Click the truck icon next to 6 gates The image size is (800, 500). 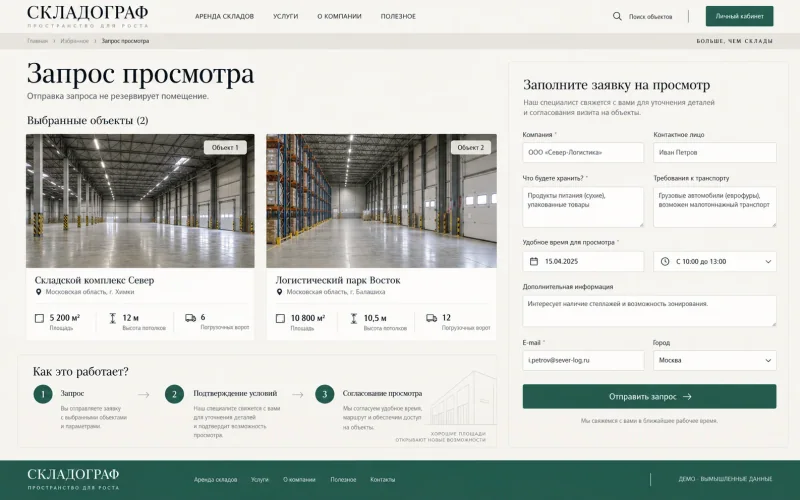coord(190,318)
